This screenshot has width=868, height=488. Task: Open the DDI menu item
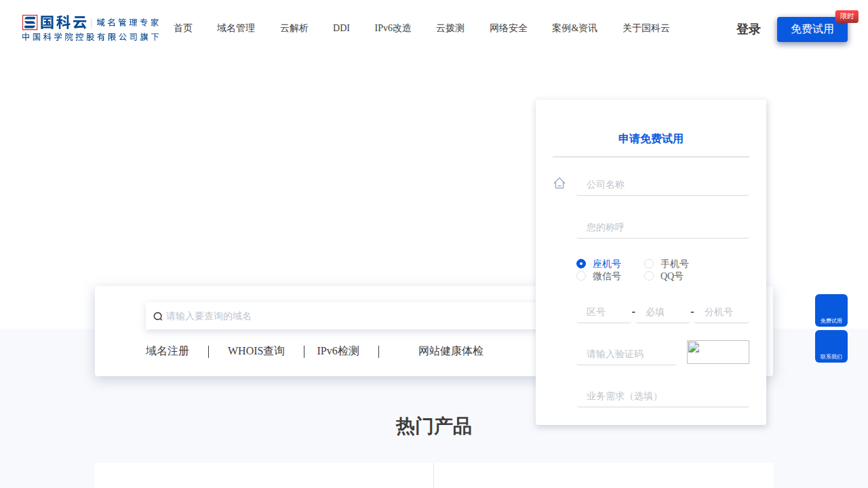(341, 28)
